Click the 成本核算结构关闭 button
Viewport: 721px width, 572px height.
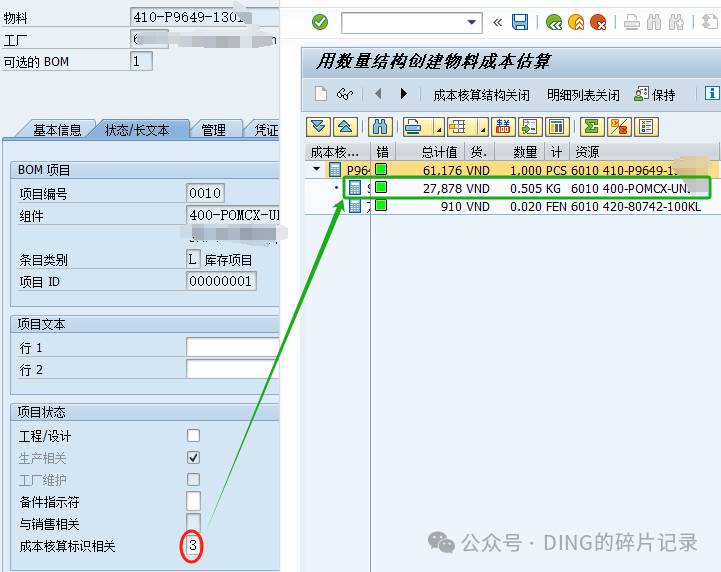pos(481,95)
